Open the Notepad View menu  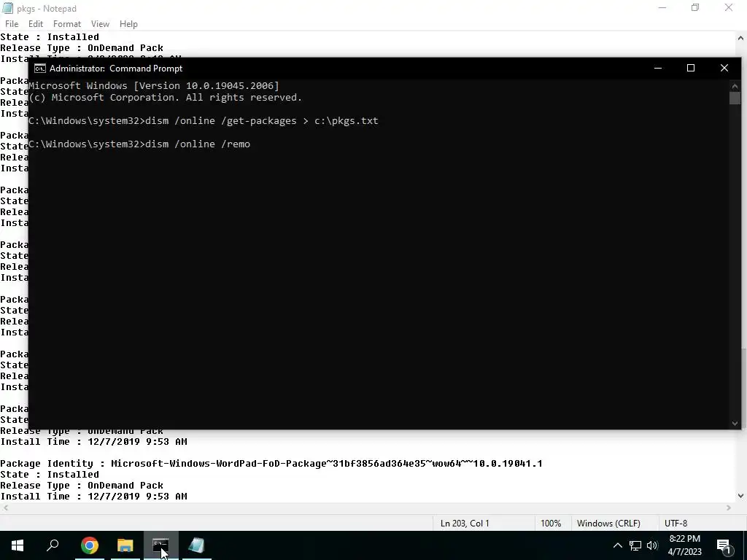pyautogui.click(x=100, y=24)
